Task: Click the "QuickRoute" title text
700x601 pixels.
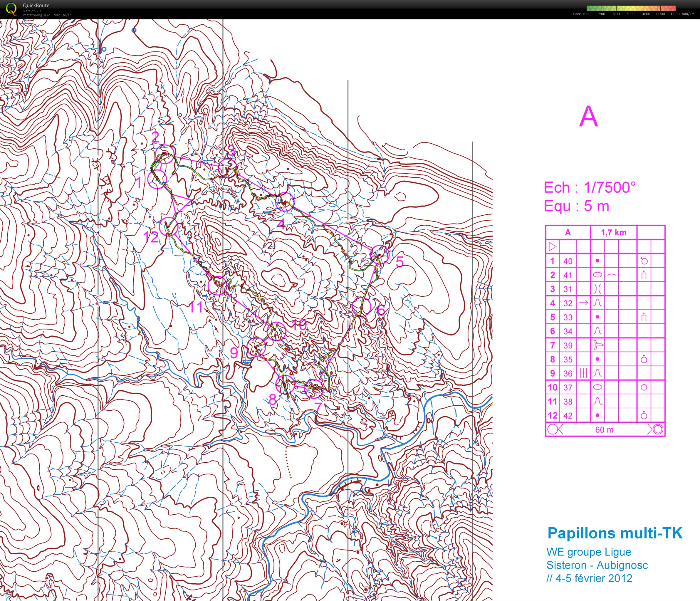Action: [x=36, y=5]
